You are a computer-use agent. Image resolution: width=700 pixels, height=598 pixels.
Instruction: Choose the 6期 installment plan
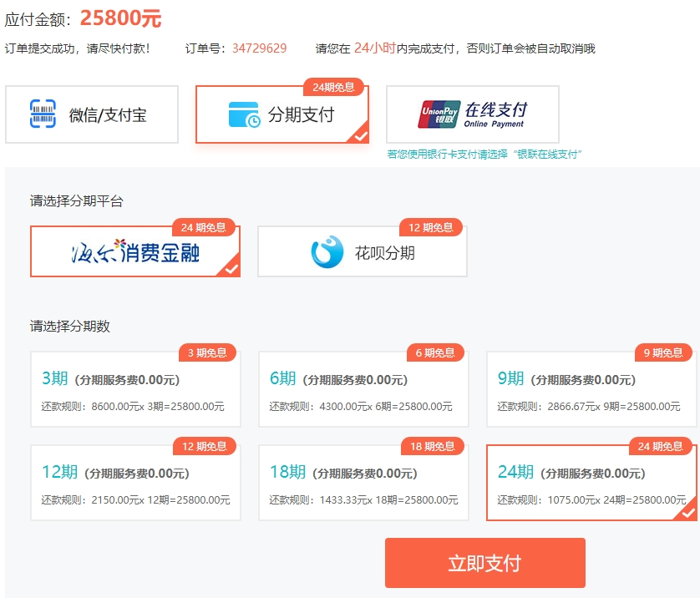pos(363,390)
